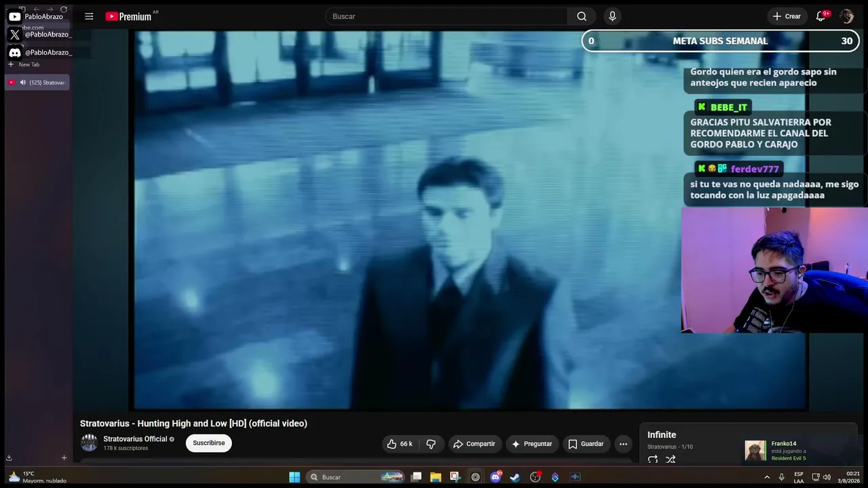Image resolution: width=868 pixels, height=488 pixels.
Task: Open the weather widget on taskbar
Action: [37, 477]
